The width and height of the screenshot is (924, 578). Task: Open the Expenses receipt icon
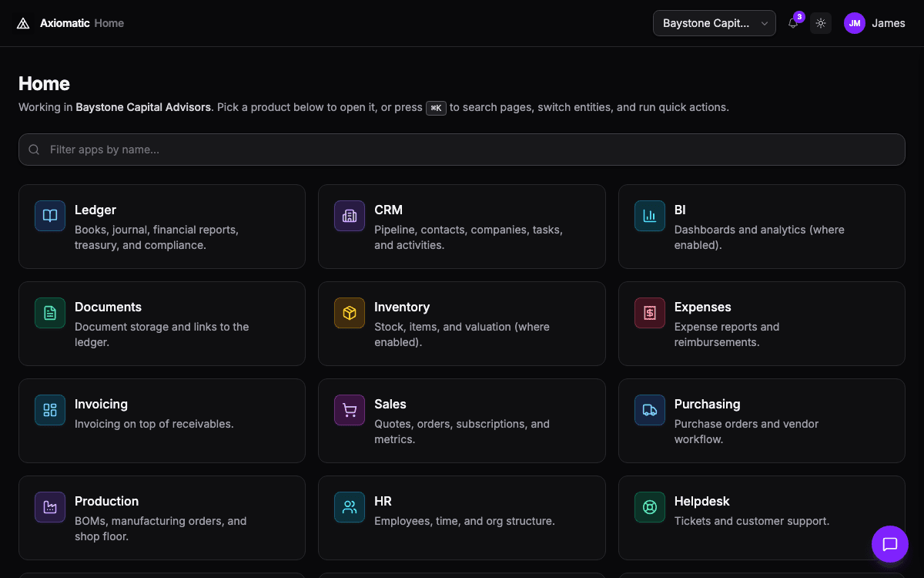click(x=650, y=313)
